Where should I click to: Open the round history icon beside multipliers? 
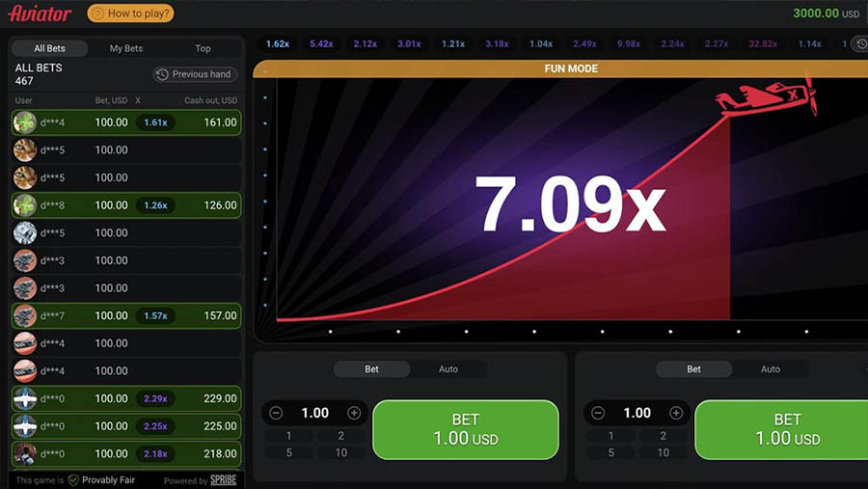(x=860, y=44)
